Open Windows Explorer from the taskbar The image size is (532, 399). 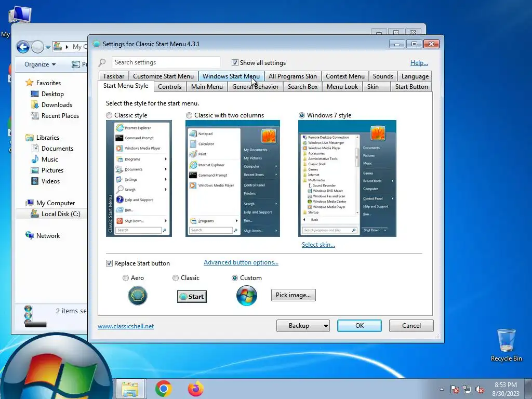pos(130,389)
